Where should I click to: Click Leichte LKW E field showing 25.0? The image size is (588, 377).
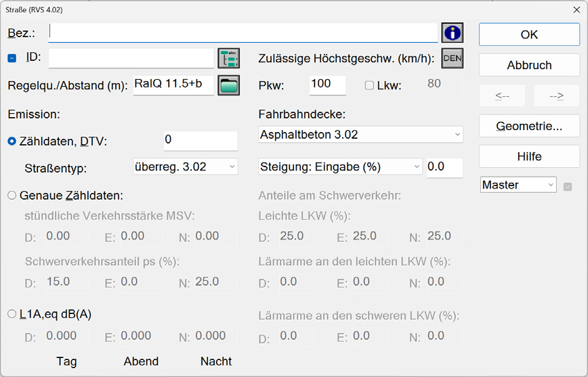pyautogui.click(x=370, y=237)
